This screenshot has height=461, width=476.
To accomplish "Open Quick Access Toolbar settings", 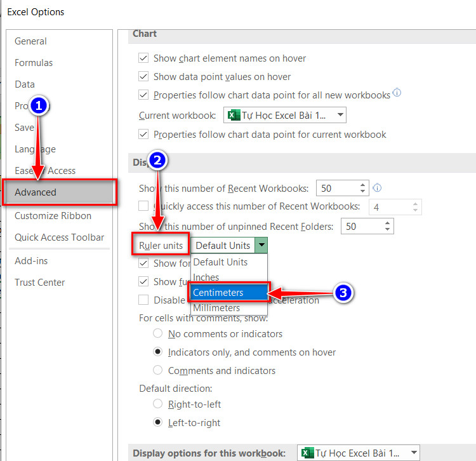I will pyautogui.click(x=59, y=237).
